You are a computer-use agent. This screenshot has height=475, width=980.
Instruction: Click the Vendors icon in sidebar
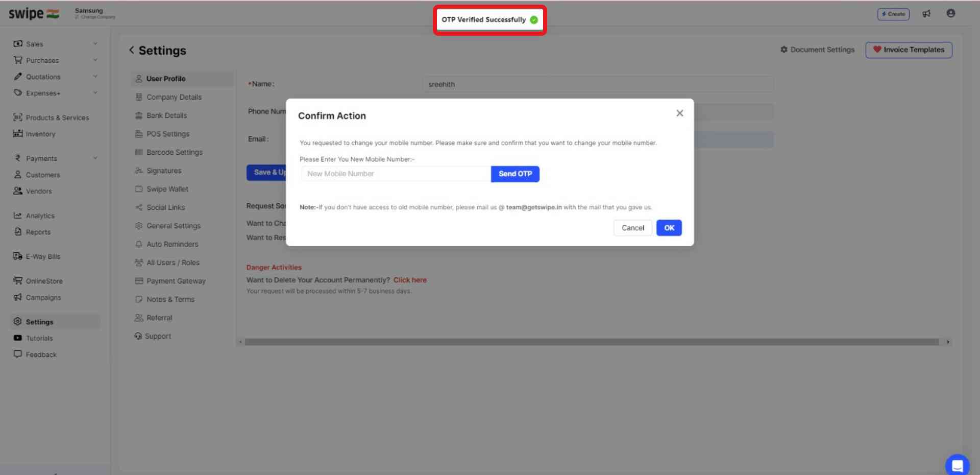tap(18, 191)
